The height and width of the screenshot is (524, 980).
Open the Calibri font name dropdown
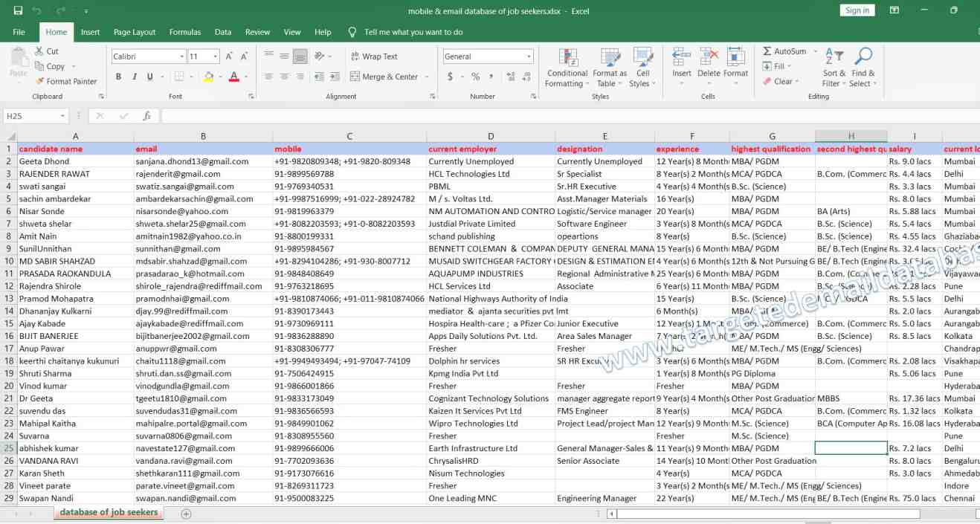[x=181, y=56]
